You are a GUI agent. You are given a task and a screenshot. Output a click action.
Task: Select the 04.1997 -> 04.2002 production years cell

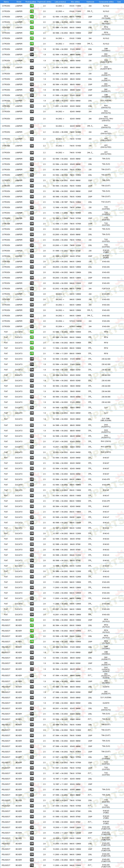click(60, 512)
